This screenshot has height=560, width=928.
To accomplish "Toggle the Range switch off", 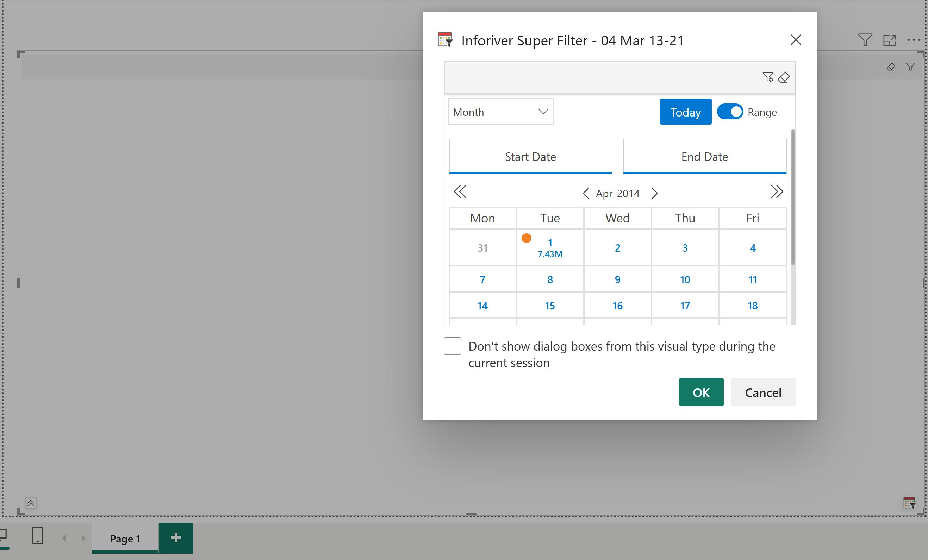I will click(729, 112).
